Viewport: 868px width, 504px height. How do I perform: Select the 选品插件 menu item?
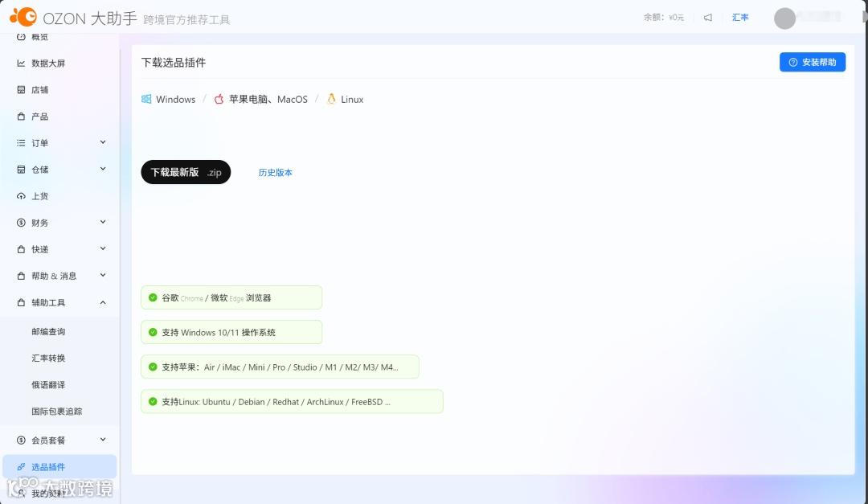point(59,467)
